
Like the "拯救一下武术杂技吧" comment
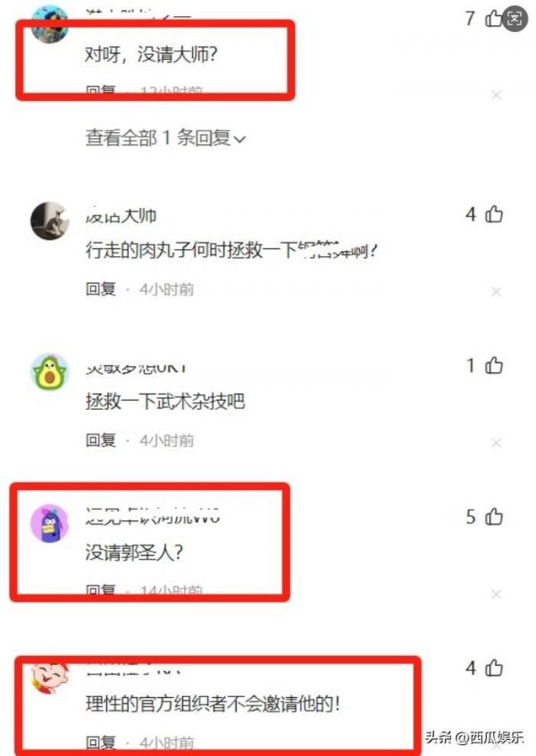pyautogui.click(x=494, y=365)
